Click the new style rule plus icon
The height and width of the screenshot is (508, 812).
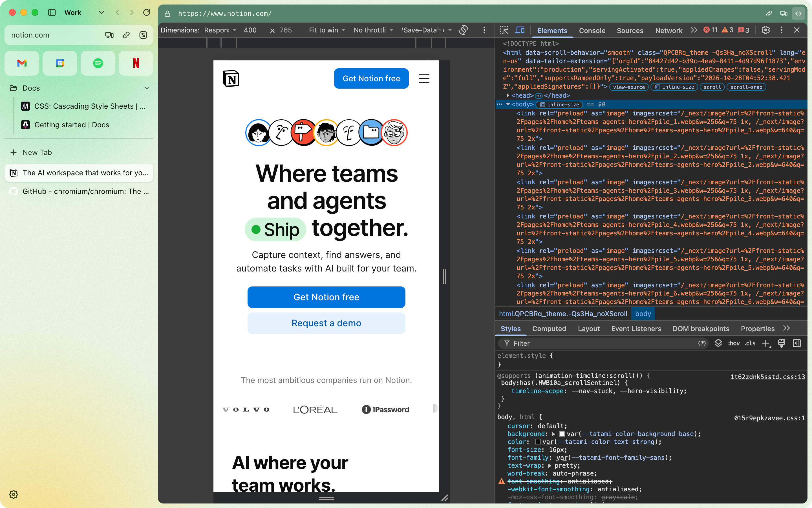[x=766, y=343]
